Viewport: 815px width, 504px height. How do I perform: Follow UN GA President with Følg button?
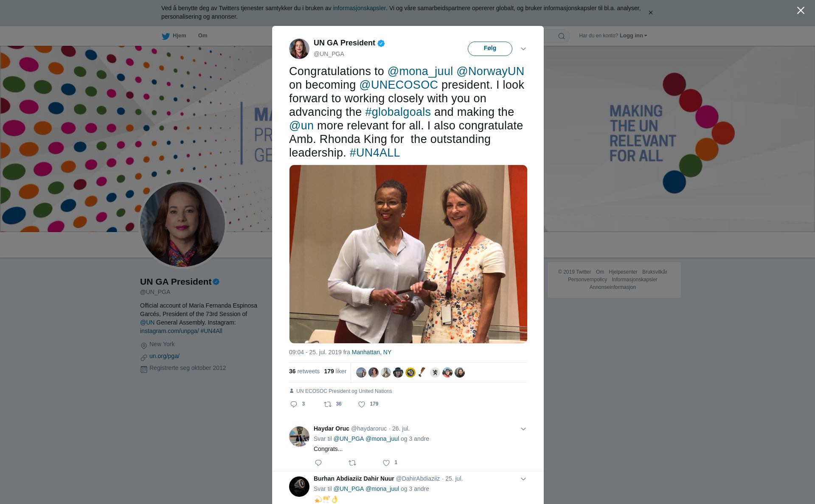pos(490,48)
